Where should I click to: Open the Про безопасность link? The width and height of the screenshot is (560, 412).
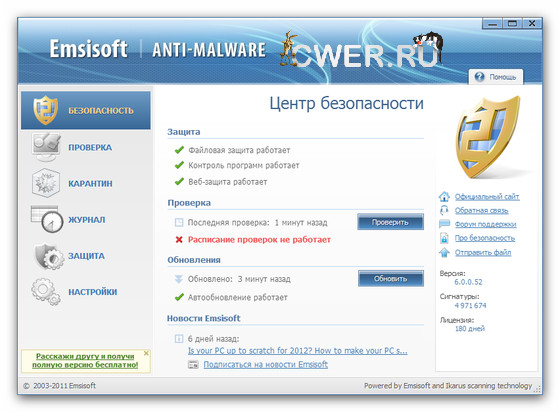(485, 238)
